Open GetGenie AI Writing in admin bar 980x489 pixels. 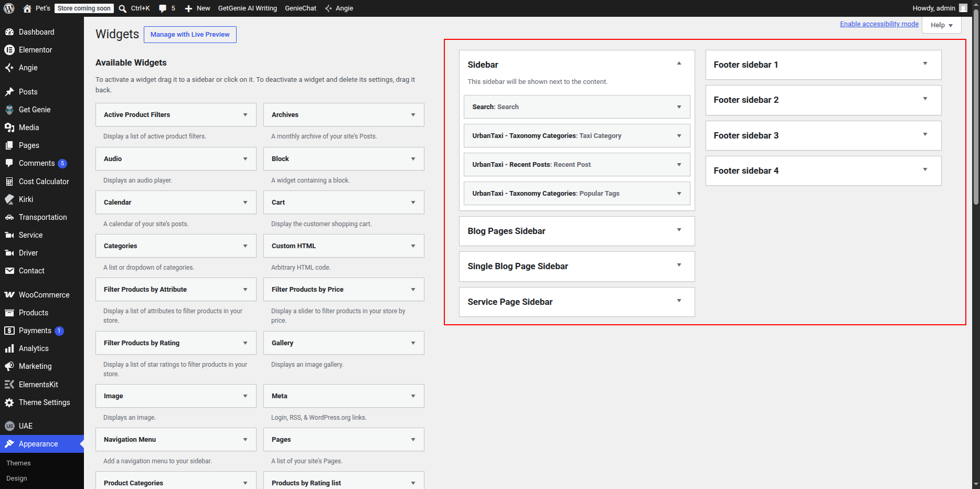[248, 8]
